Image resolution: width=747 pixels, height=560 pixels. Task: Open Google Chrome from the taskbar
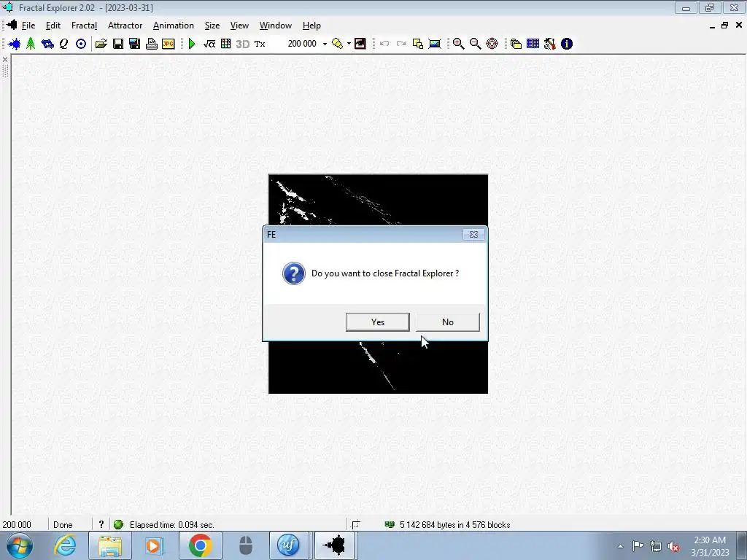200,545
